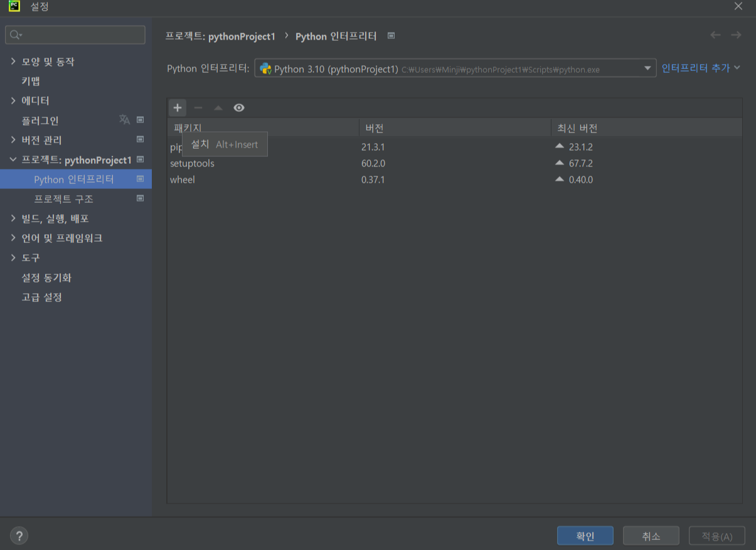Click the upgrade package arrow icon
The image size is (756, 550).
218,108
